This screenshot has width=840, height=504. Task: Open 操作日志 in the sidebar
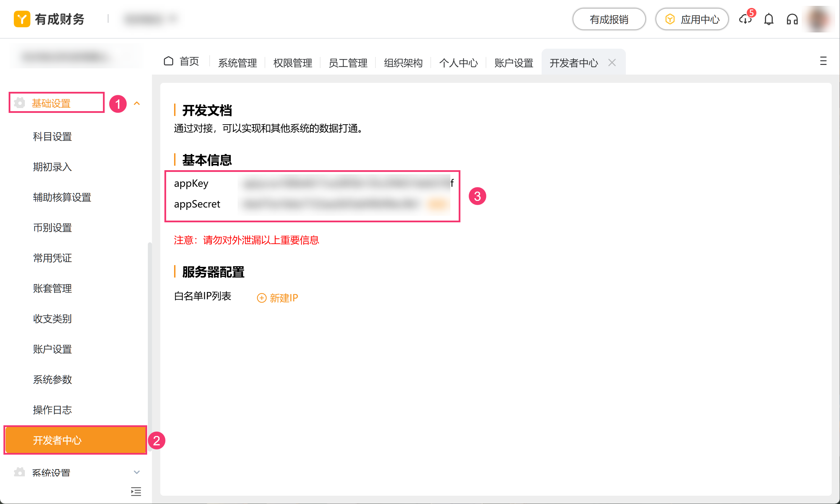[x=52, y=410]
